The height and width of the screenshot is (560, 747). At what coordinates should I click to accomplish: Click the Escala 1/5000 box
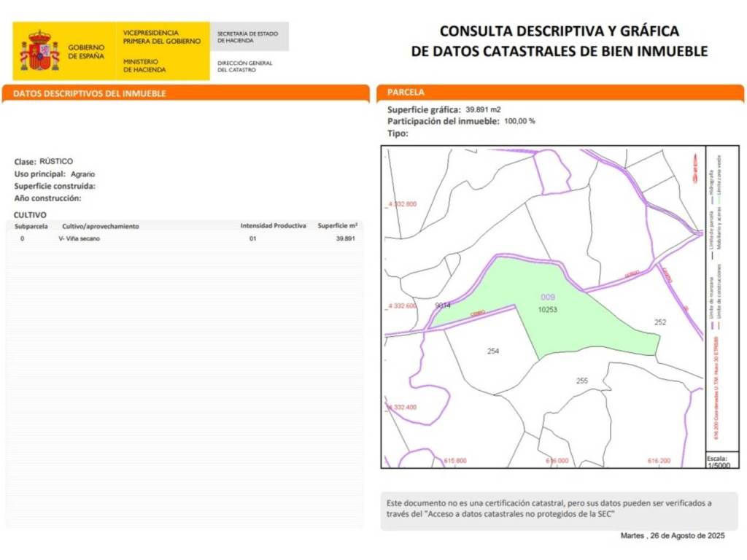pyautogui.click(x=718, y=461)
